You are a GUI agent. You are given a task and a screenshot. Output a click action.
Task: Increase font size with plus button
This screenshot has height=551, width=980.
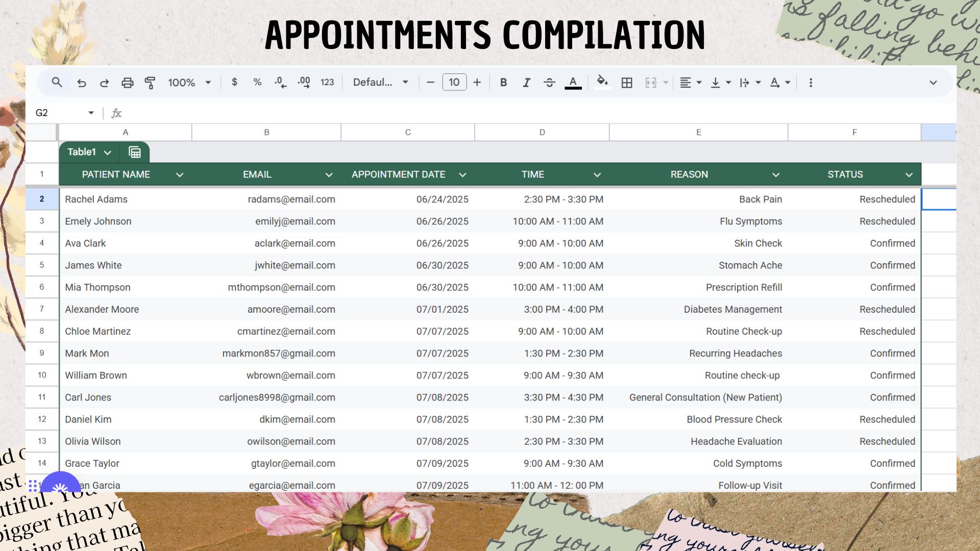(477, 82)
